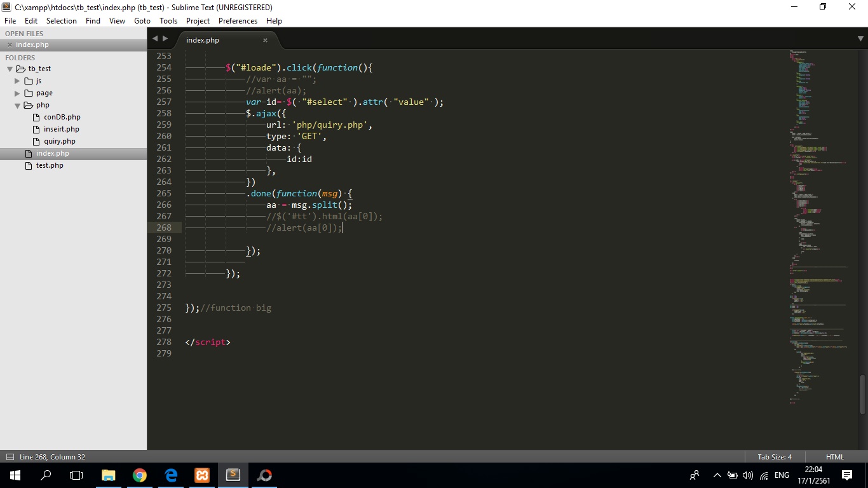This screenshot has height=488, width=868.
Task: Show hidden system tray icons
Action: tap(717, 475)
